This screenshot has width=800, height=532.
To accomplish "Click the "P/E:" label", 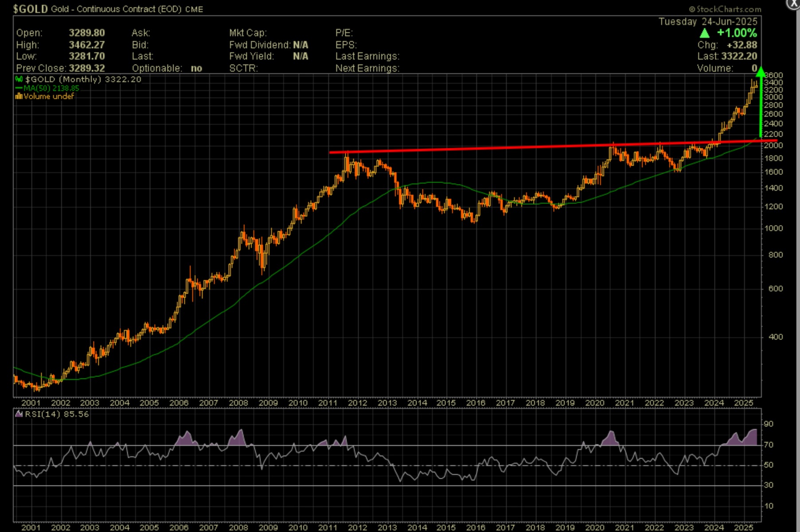I will click(344, 33).
